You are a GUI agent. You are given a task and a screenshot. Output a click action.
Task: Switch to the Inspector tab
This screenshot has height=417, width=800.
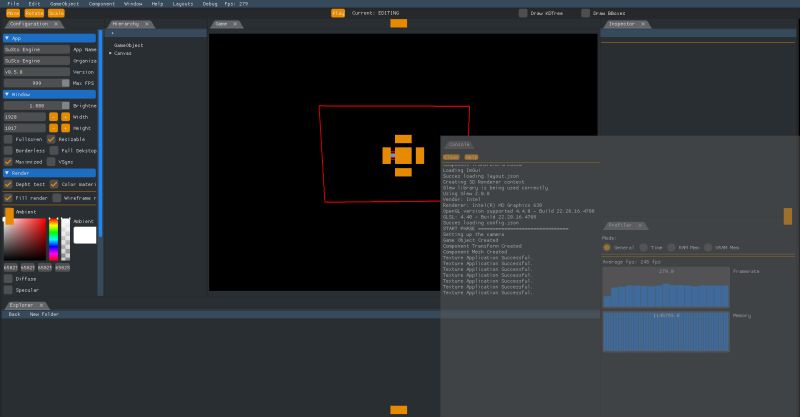coord(621,24)
